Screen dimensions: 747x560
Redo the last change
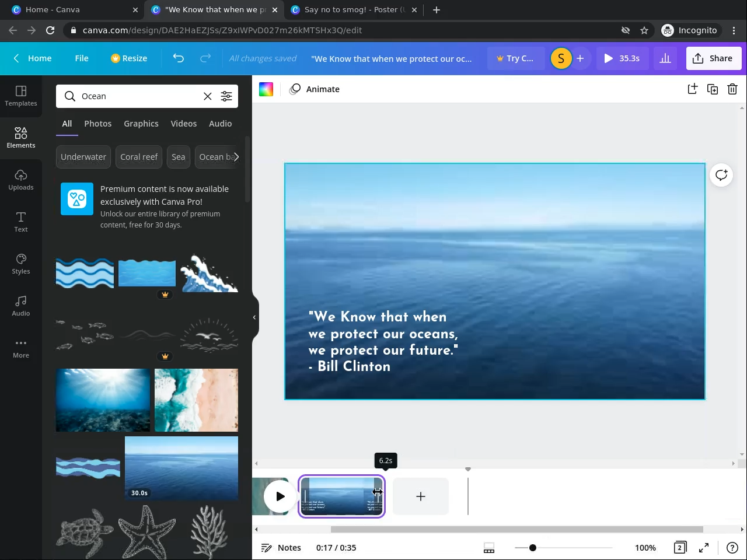coord(205,58)
